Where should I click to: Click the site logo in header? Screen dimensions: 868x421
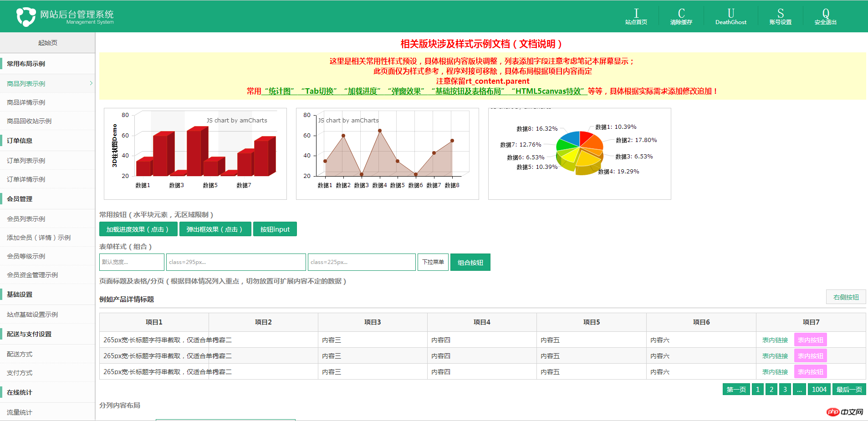[26, 17]
